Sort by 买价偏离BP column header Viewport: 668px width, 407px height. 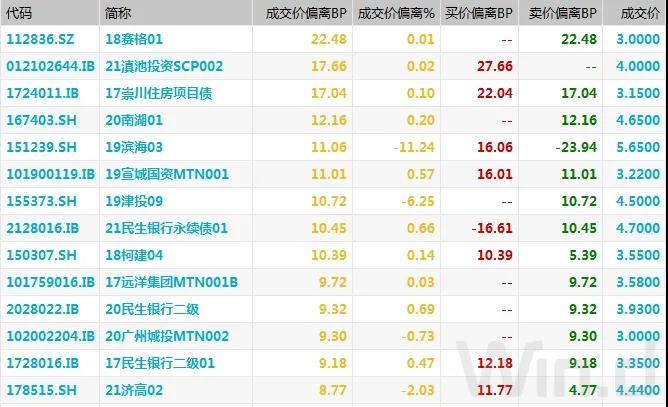pos(478,13)
